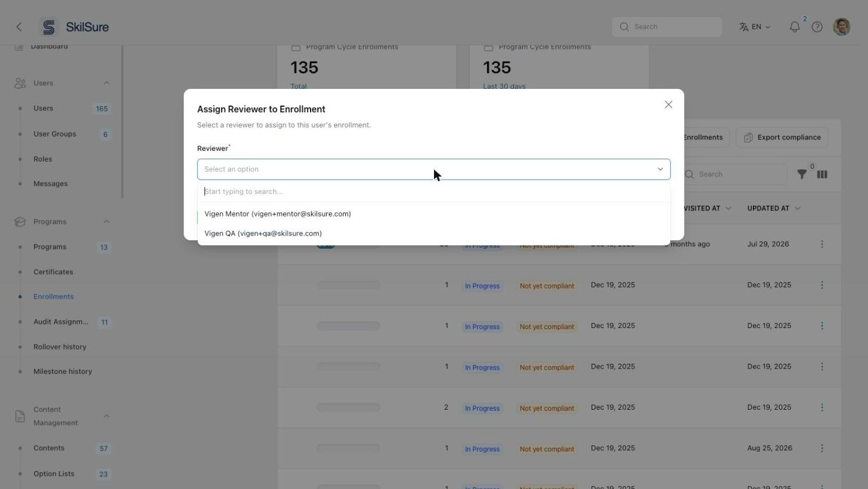Open Rollover history in the sidebar
Image resolution: width=868 pixels, height=489 pixels.
coord(60,347)
